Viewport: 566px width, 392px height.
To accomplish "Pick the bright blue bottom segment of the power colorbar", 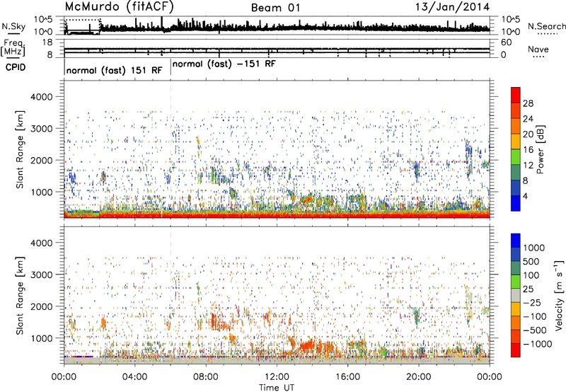I will pos(516,203).
